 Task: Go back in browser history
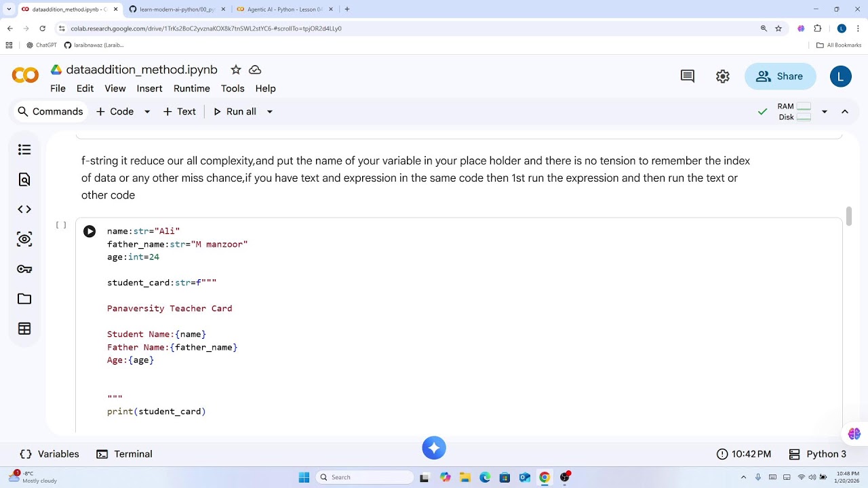click(x=9, y=28)
